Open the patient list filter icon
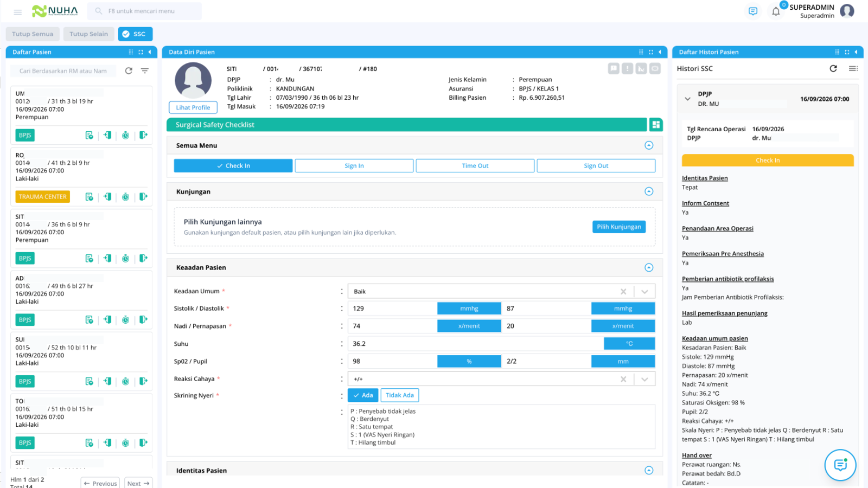 pos(145,71)
